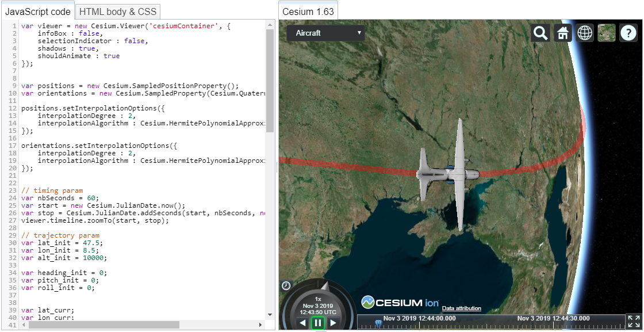Open the scene mode picker globe icon
Screen dimensions: 644x332
click(584, 33)
